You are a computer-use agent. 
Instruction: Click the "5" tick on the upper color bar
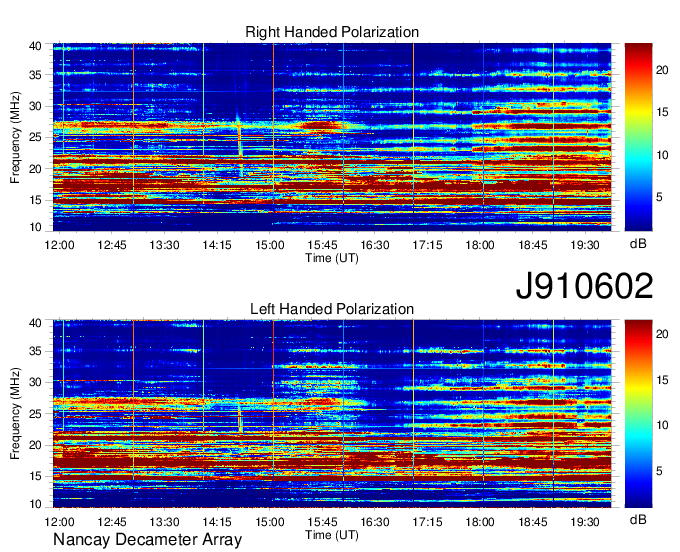click(x=659, y=197)
